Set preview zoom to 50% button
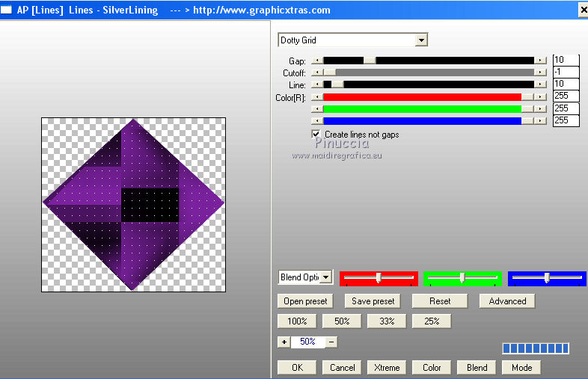588x379 pixels. coord(342,321)
